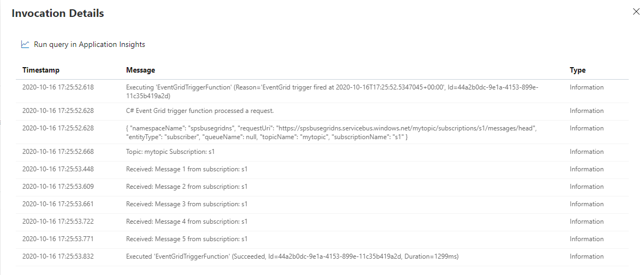644x275 pixels.
Task: Click timestamp 2020-10-16 17:25:53.832
Action: click(x=58, y=256)
